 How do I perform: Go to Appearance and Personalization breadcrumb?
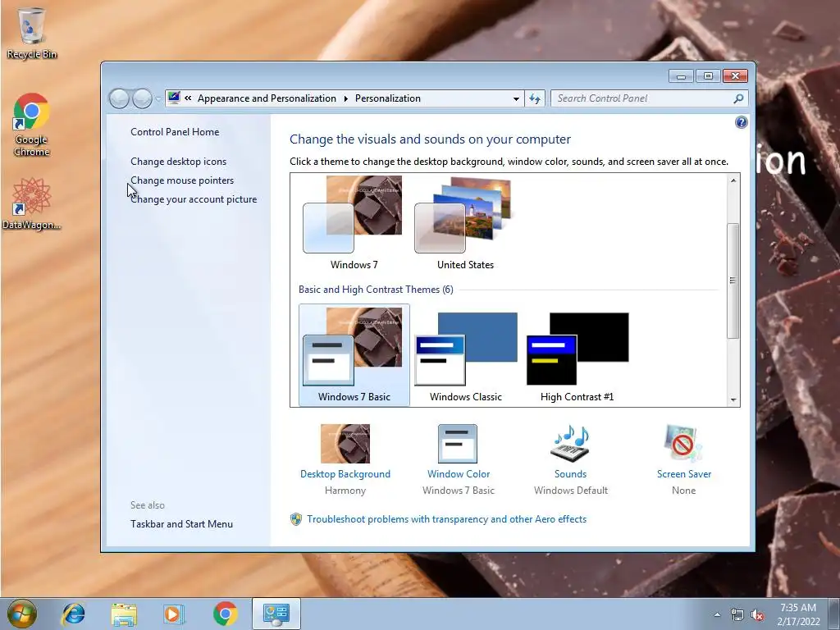tap(267, 98)
